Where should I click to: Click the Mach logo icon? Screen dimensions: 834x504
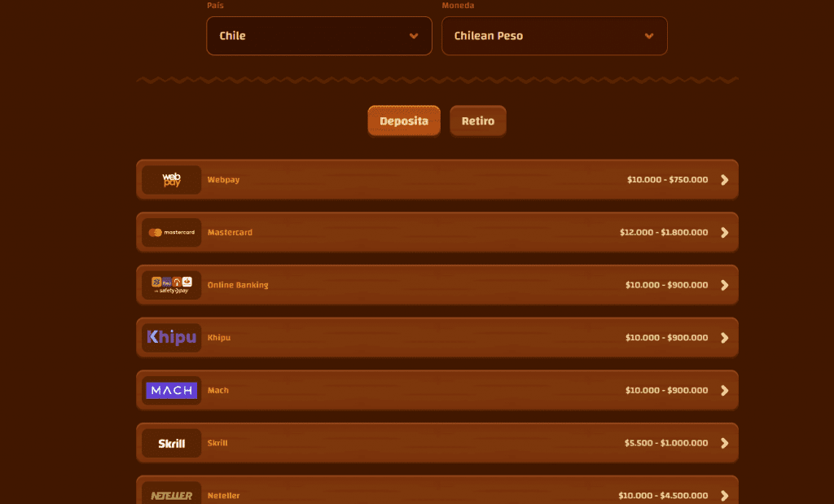pos(171,390)
